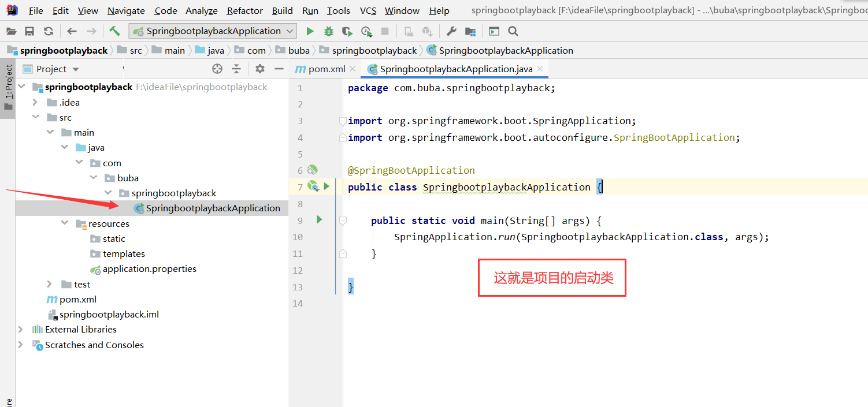Expand the test folder
Viewport: 868px width, 407px height.
[x=50, y=284]
